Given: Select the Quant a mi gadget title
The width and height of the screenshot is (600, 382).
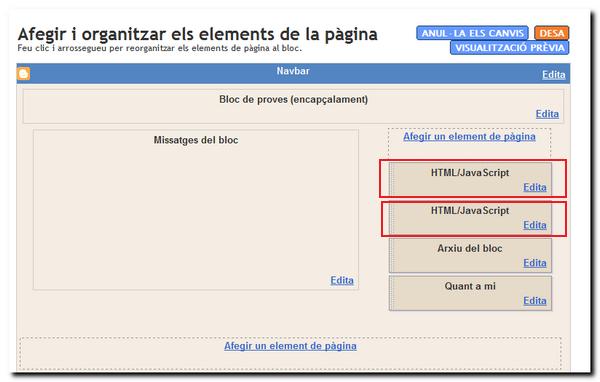Looking at the screenshot, I should tap(470, 286).
